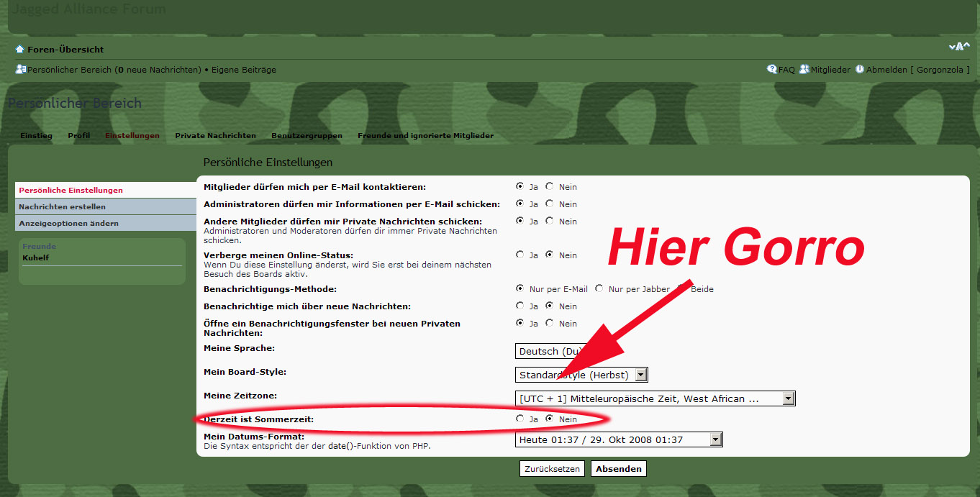Click friend Kuhelf in the Freunde list
This screenshot has height=497, width=980.
(36, 257)
